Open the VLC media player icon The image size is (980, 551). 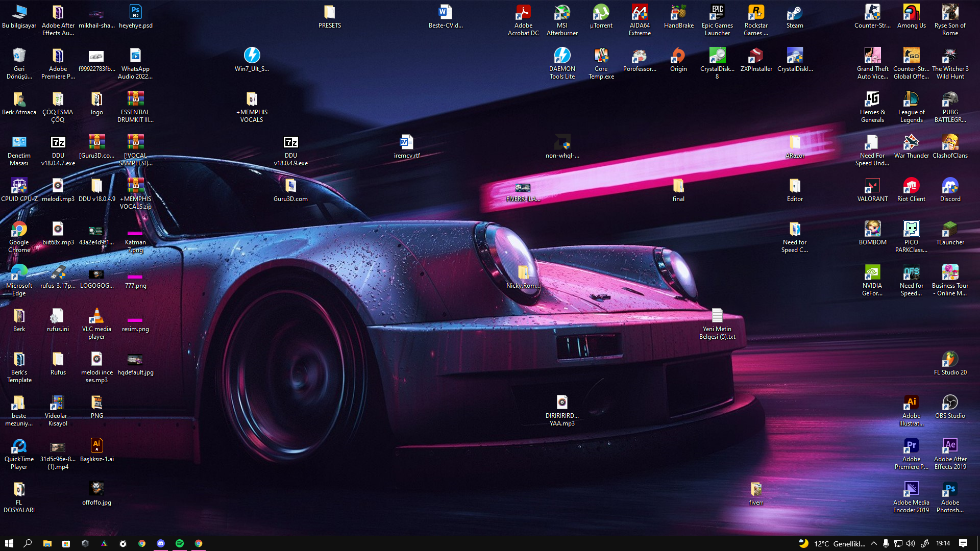tap(96, 317)
